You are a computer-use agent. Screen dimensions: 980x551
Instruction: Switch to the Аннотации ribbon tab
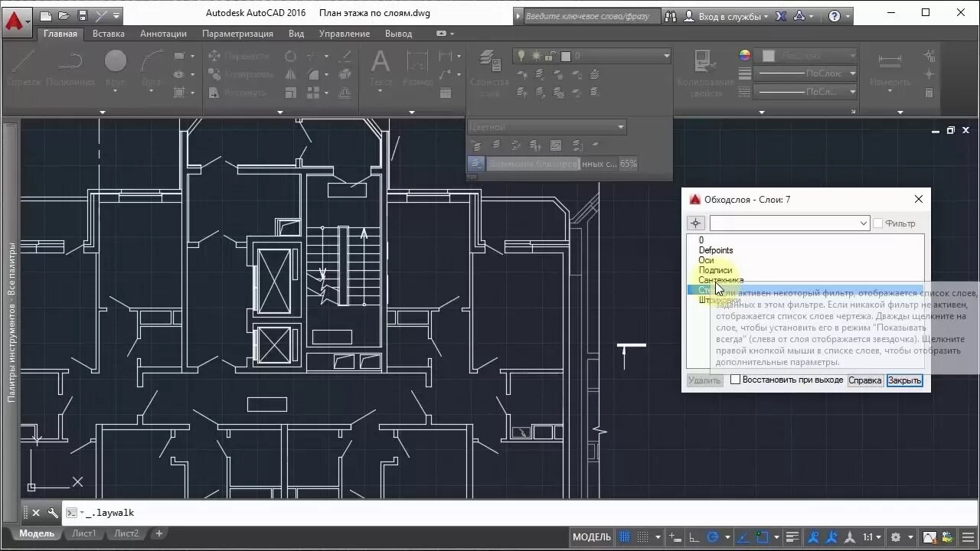[163, 34]
